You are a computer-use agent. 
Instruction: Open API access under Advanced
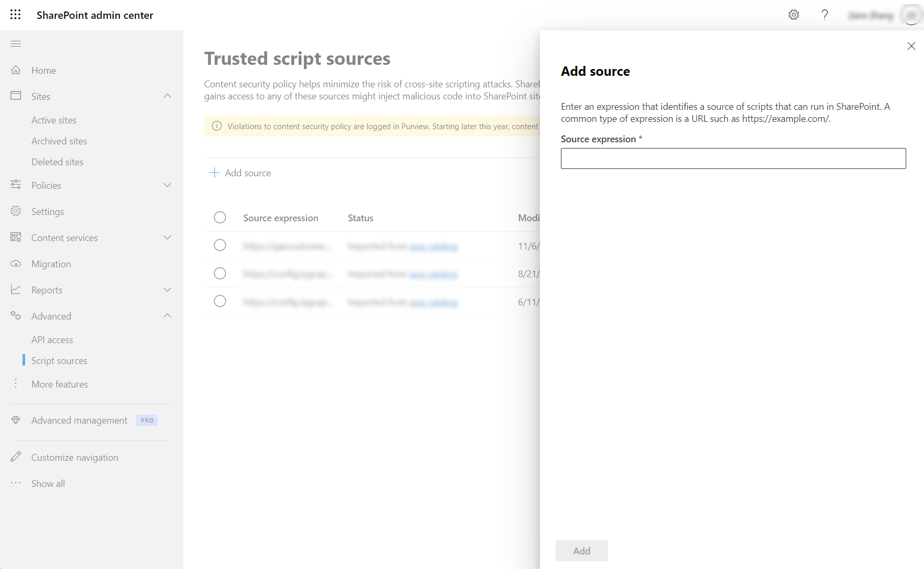pyautogui.click(x=52, y=339)
